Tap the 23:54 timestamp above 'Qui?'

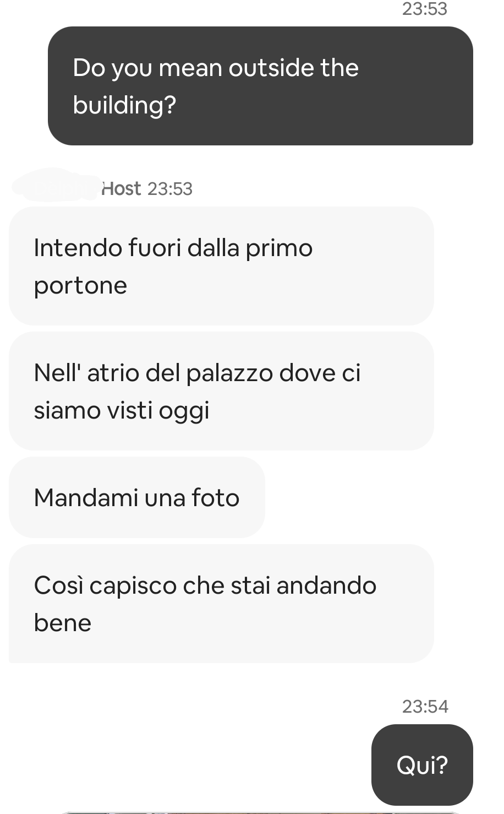pyautogui.click(x=425, y=706)
